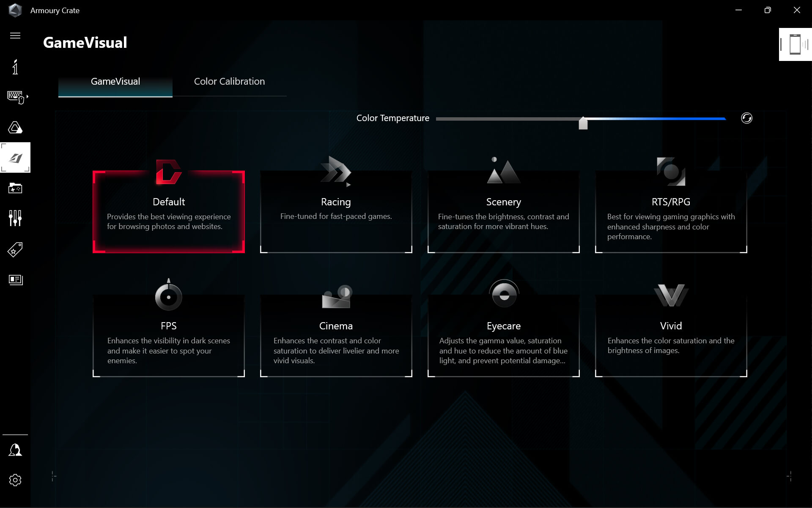Switch to the GameVisual tab
Screen dimensions: 812x508
115,81
